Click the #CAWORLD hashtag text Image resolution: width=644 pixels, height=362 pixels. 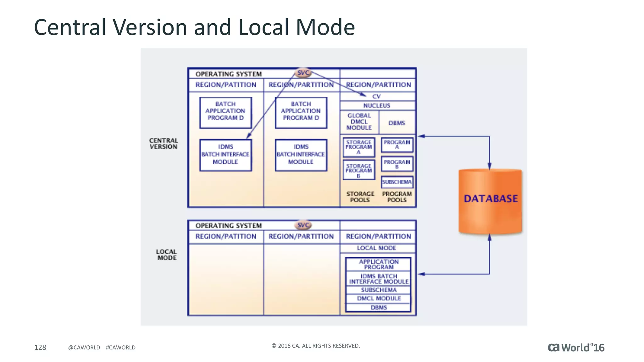(x=120, y=348)
